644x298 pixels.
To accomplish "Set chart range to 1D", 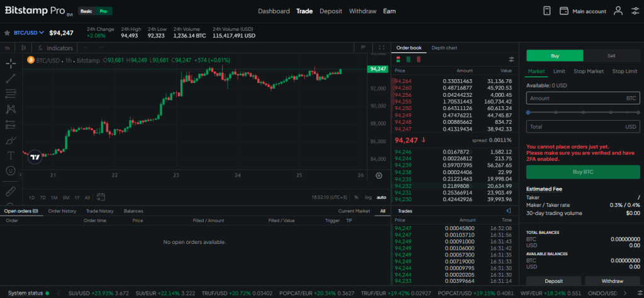I will (31, 197).
